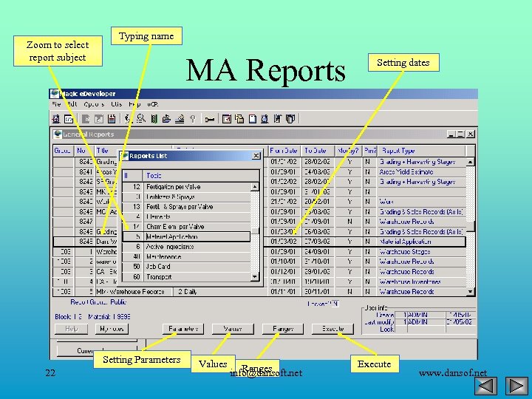This screenshot has width=532, height=399.
Task: Select Fertigation per Valve in Reports List
Action: (187, 187)
